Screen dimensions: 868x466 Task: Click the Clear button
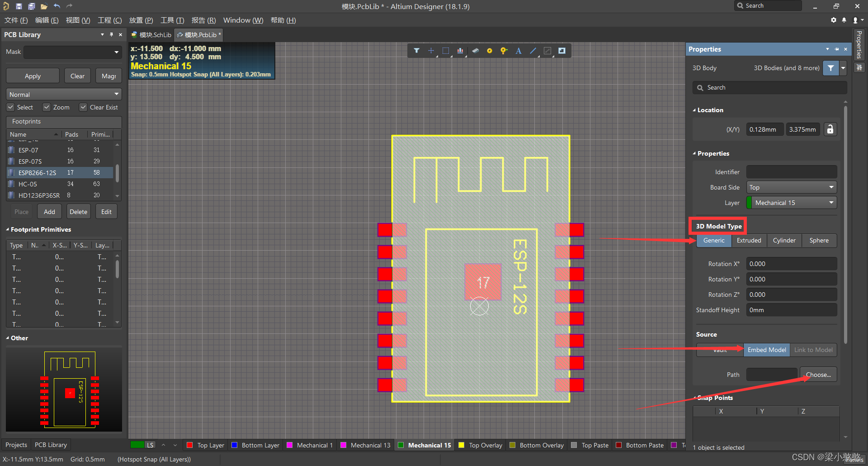77,76
